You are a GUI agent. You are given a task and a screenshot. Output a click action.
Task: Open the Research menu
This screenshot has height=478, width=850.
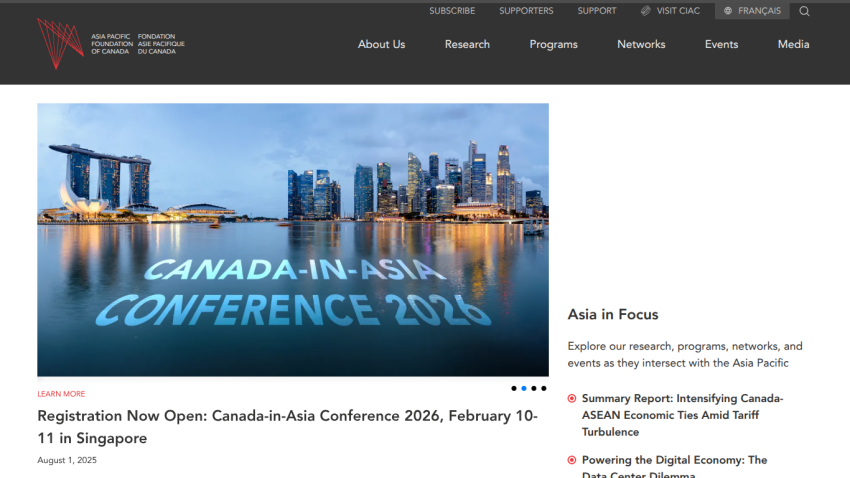[x=467, y=44]
